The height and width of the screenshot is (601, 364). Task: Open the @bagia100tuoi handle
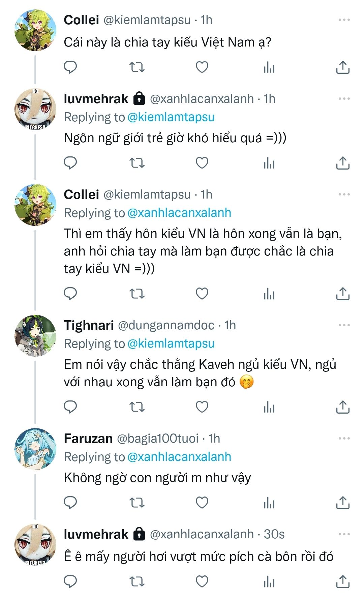click(x=157, y=439)
